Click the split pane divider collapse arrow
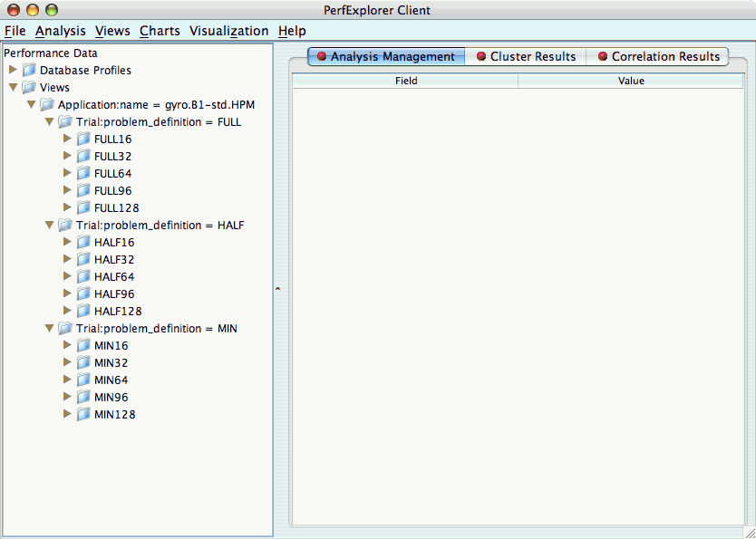756x539 pixels. click(x=277, y=288)
